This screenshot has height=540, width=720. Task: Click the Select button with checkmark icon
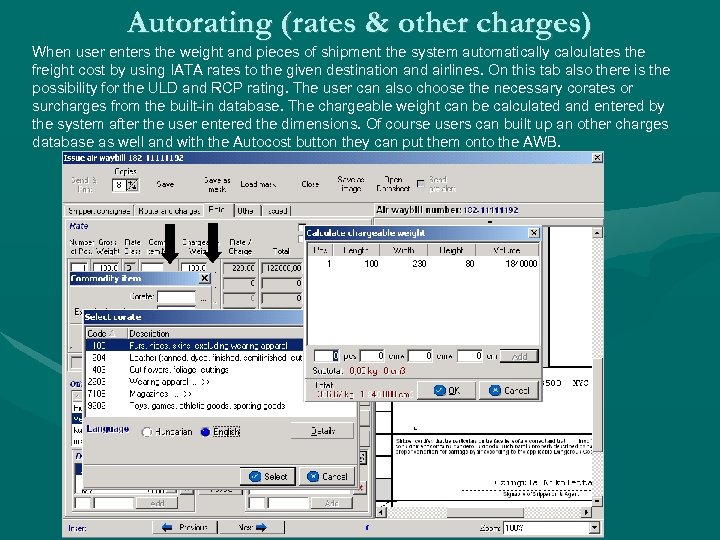pos(268,476)
